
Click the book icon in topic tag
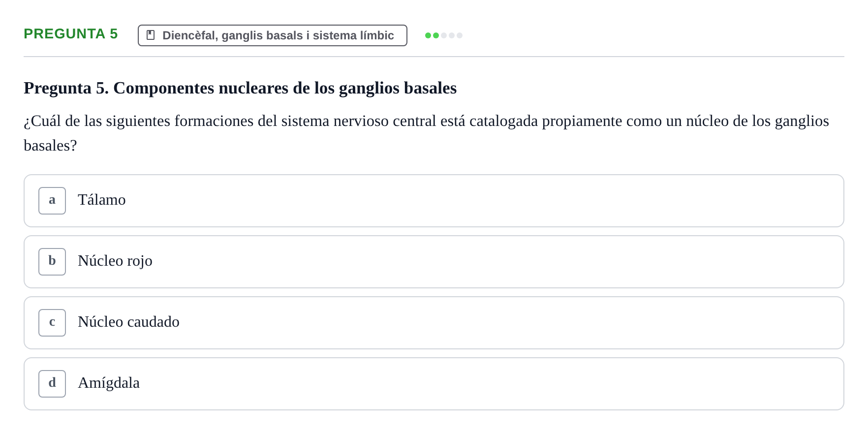tap(151, 35)
